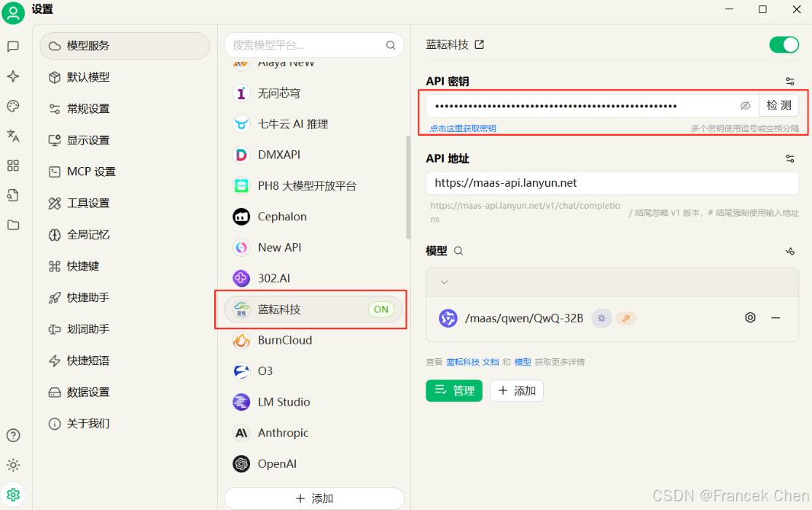Open the help question mark icon
This screenshot has height=510, width=812.
[x=13, y=436]
